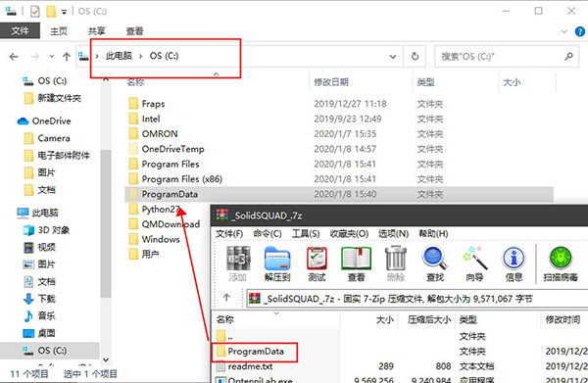Click the Explorer search box
Screen dimensions: 588x383
[507, 56]
